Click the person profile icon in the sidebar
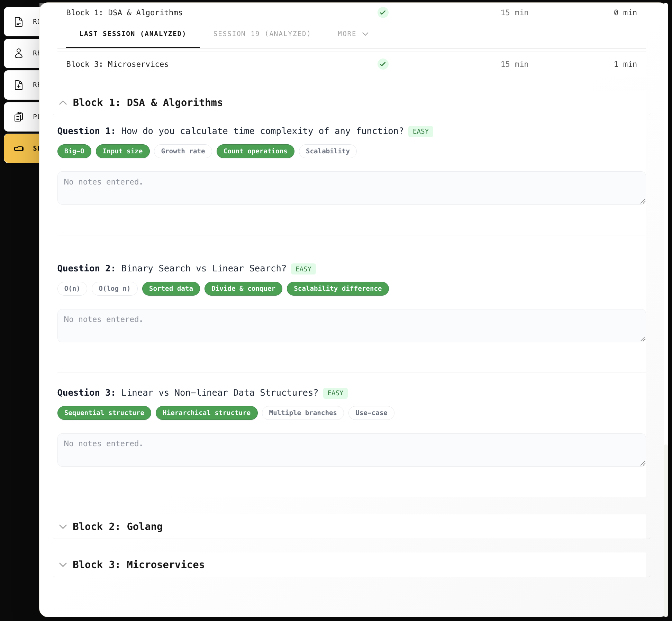Viewport: 672px width, 621px height. pos(19,53)
